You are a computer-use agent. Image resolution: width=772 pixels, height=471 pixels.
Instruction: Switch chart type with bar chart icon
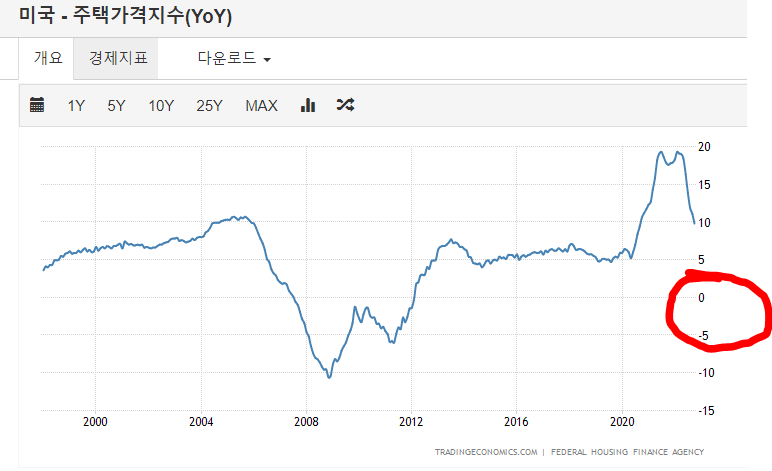[308, 105]
